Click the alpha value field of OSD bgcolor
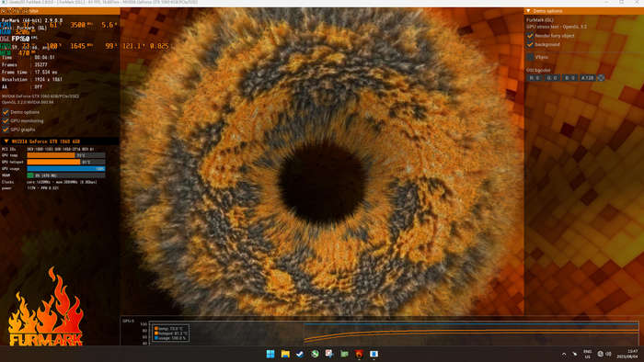Image resolution: width=644 pixels, height=362 pixels. pyautogui.click(x=587, y=77)
